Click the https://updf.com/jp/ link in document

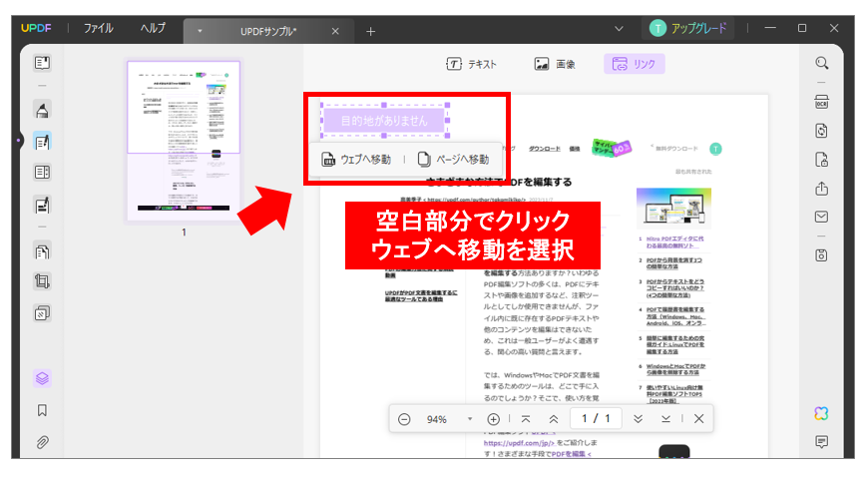pos(519,443)
